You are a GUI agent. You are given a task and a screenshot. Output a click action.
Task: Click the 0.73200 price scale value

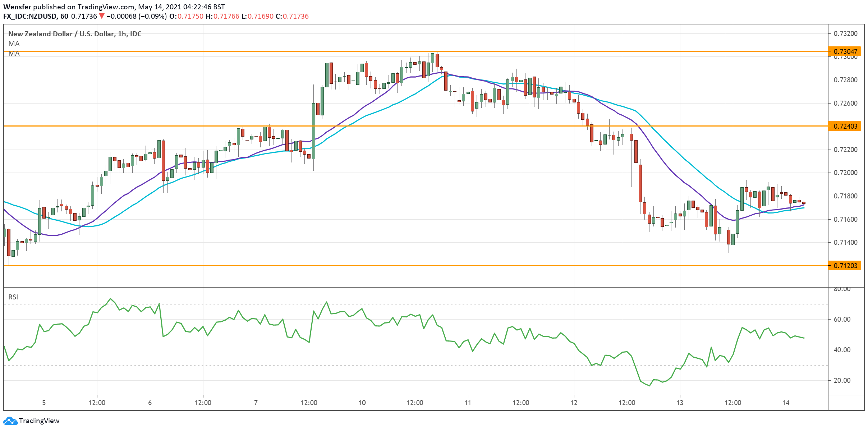click(845, 33)
